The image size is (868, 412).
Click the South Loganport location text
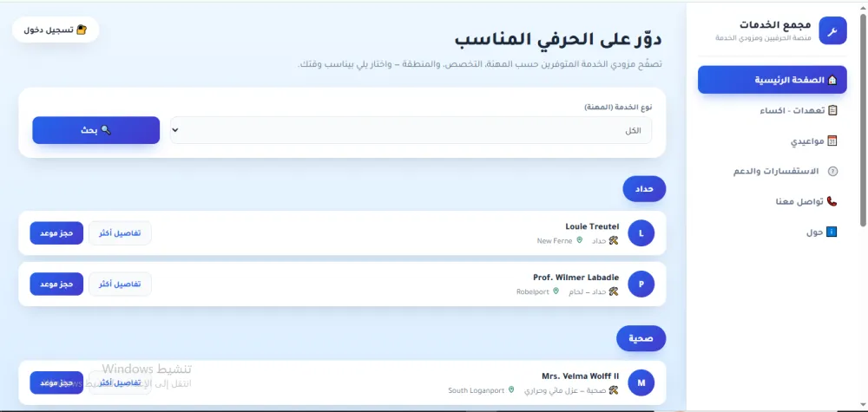pos(477,390)
